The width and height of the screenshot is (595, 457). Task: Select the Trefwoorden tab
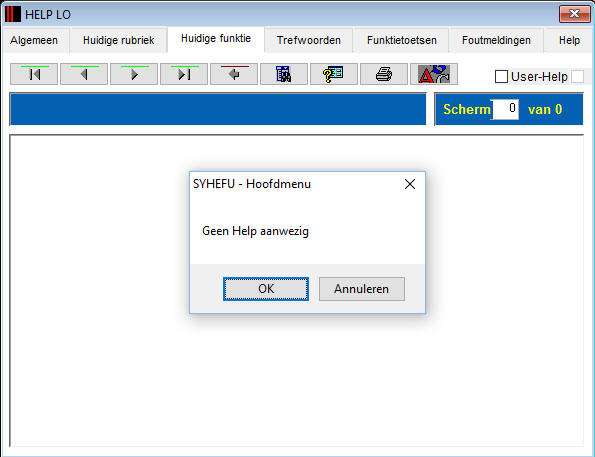tap(309, 40)
